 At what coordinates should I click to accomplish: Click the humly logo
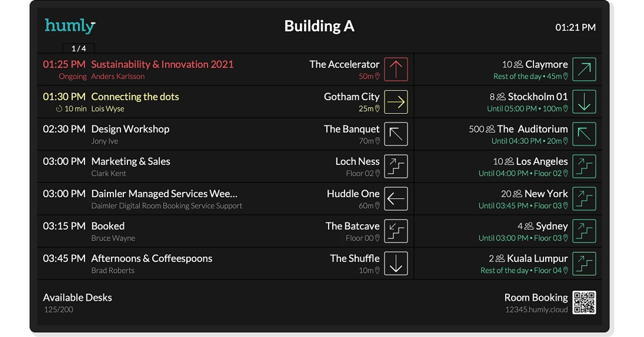coord(70,26)
